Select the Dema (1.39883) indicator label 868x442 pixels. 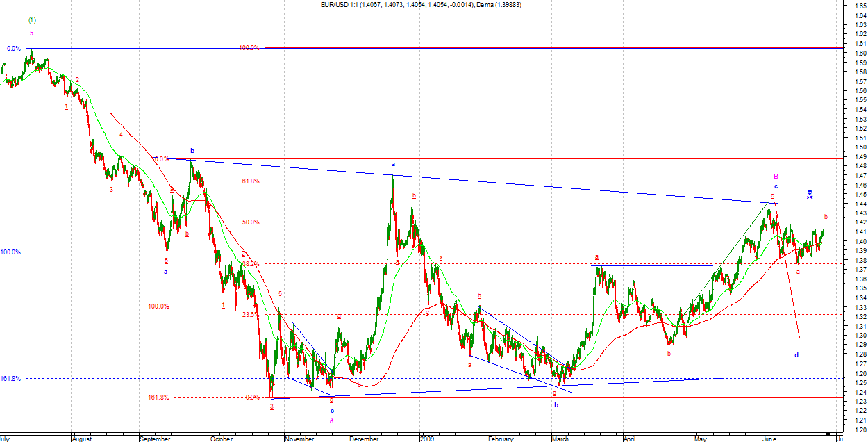tap(499, 5)
